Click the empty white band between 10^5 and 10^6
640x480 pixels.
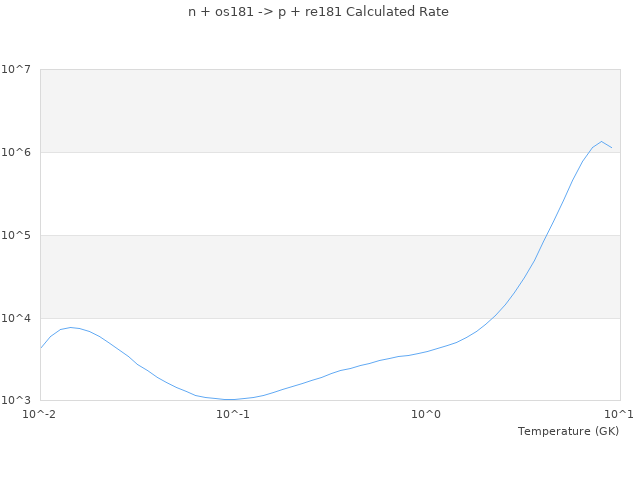click(x=300, y=193)
